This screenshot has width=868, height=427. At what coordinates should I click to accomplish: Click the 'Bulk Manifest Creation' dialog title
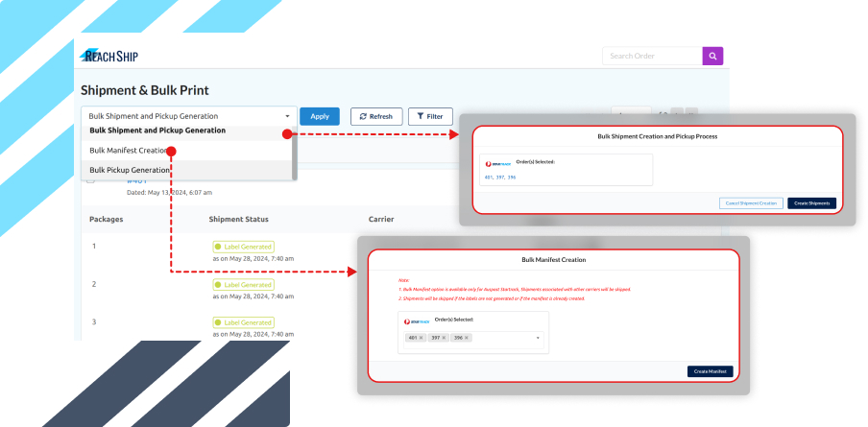click(x=554, y=259)
